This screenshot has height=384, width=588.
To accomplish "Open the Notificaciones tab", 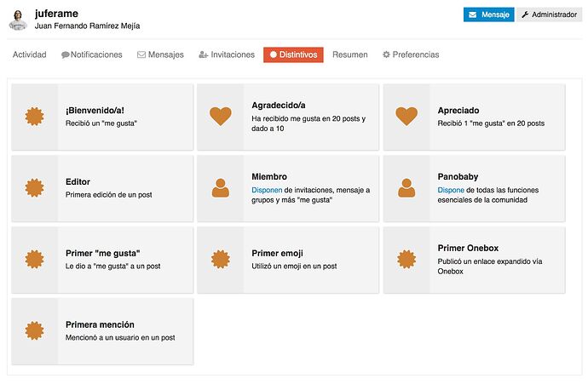I will (92, 54).
